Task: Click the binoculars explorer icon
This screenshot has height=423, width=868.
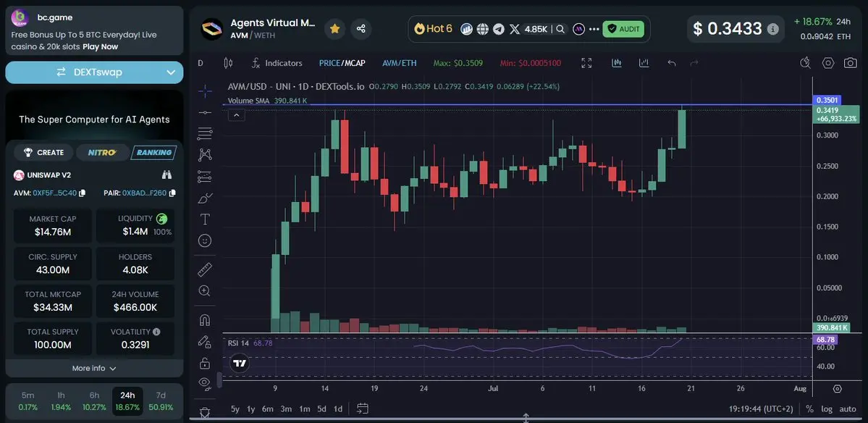Action: pos(167,175)
